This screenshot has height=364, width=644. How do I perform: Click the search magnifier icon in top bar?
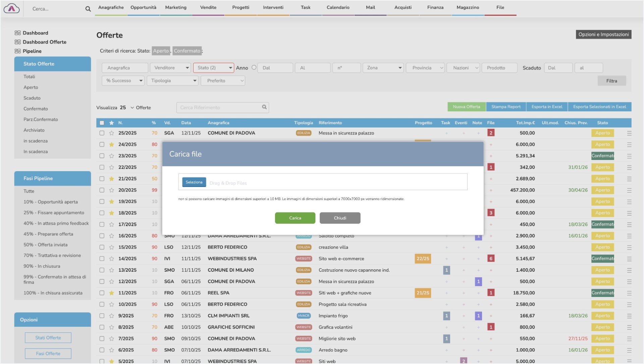click(x=88, y=9)
